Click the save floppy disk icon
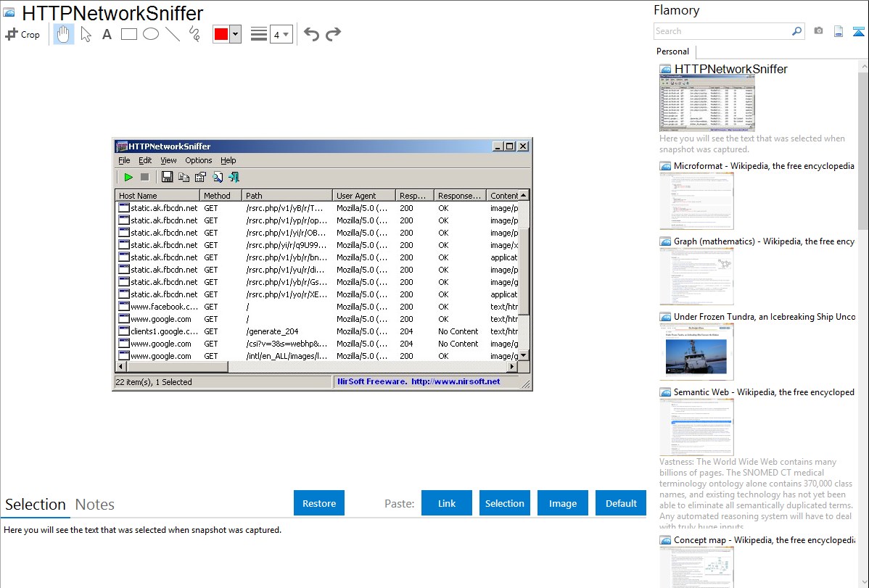 coord(167,178)
